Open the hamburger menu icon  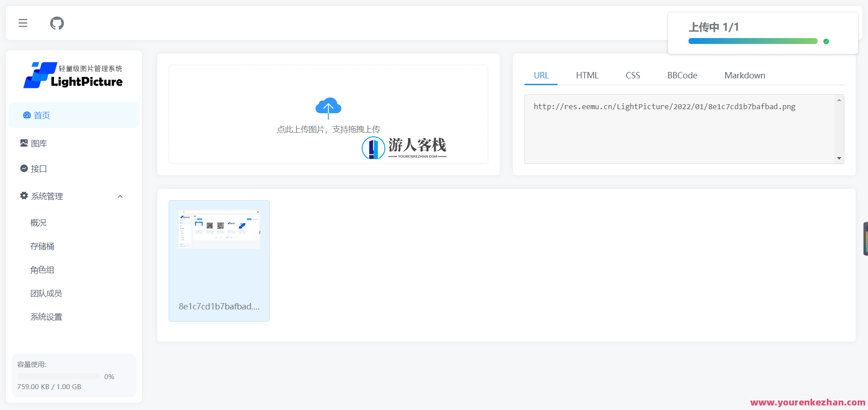pos(23,23)
